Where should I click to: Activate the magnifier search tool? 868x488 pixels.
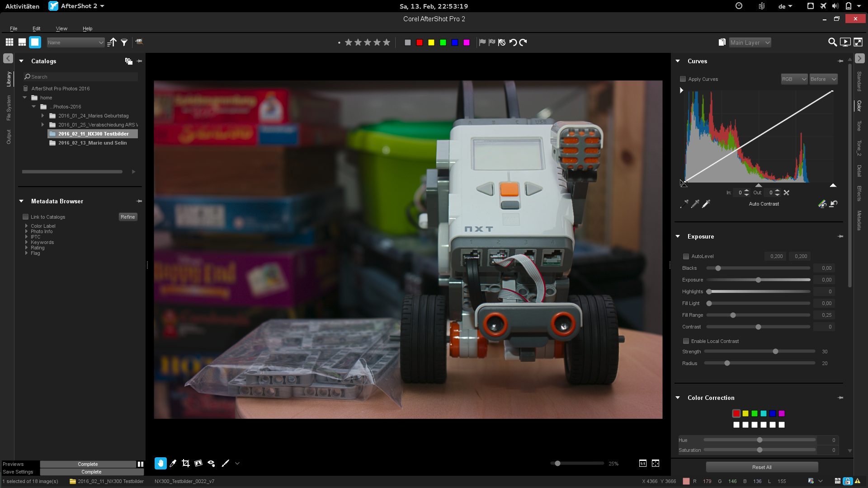(832, 42)
